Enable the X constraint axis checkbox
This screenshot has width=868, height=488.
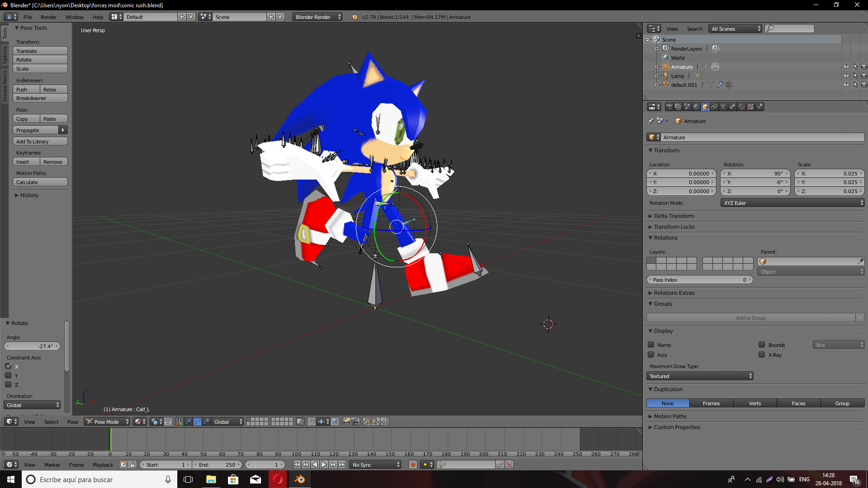pos(8,366)
